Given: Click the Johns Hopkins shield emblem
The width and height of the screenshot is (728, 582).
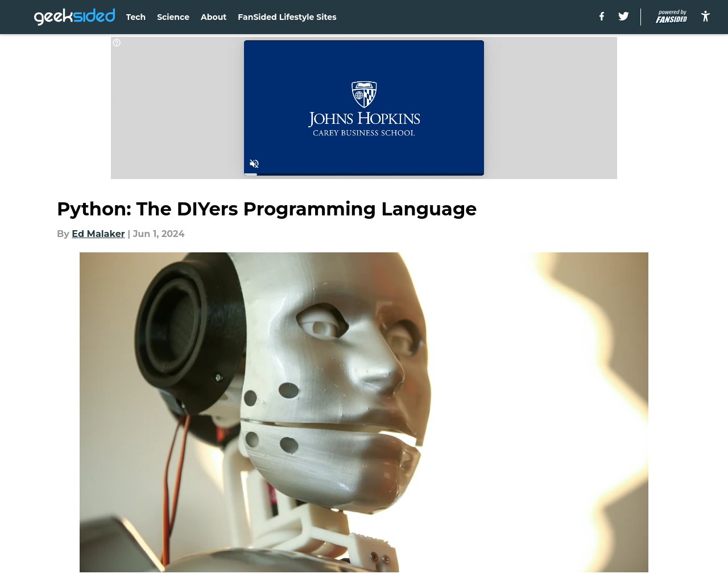Looking at the screenshot, I should [364, 94].
